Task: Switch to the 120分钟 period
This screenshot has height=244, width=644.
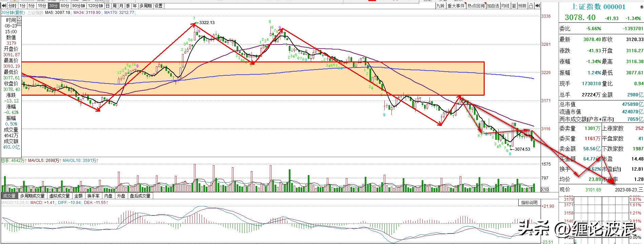Action: [96, 6]
